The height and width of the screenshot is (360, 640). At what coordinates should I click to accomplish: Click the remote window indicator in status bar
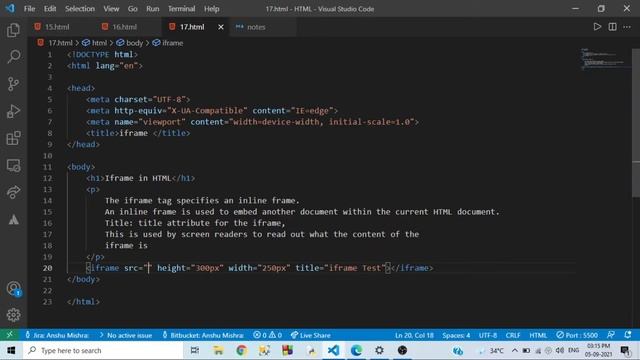click(9, 335)
